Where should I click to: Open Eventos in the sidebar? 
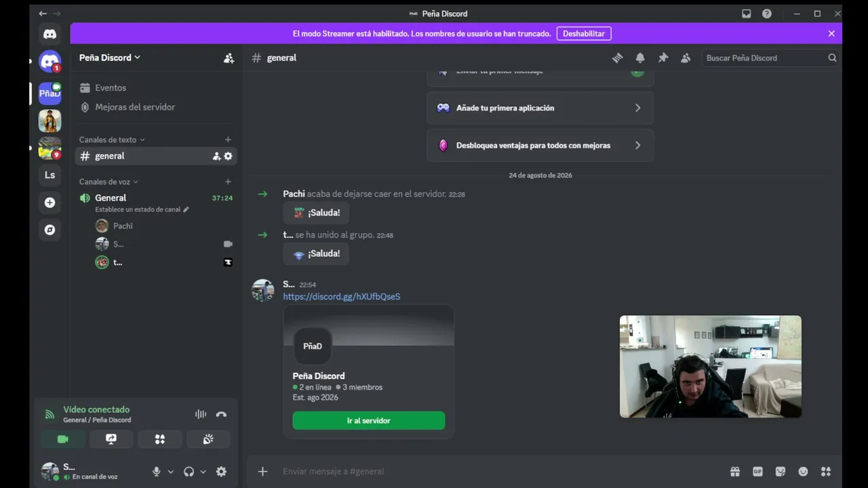[x=155, y=88]
